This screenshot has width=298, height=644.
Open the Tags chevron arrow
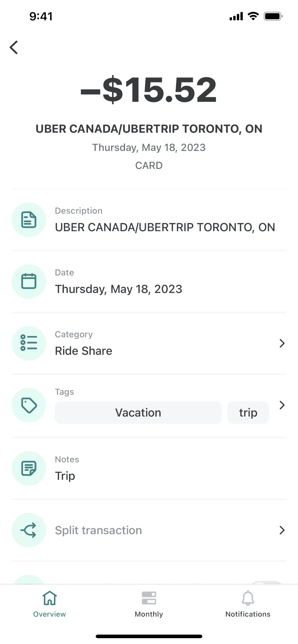pos(282,405)
